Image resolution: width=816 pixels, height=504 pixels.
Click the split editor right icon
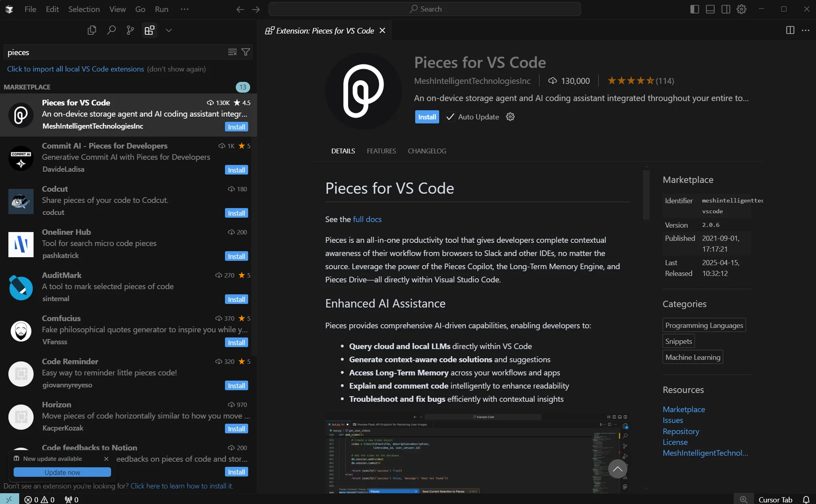coord(790,30)
